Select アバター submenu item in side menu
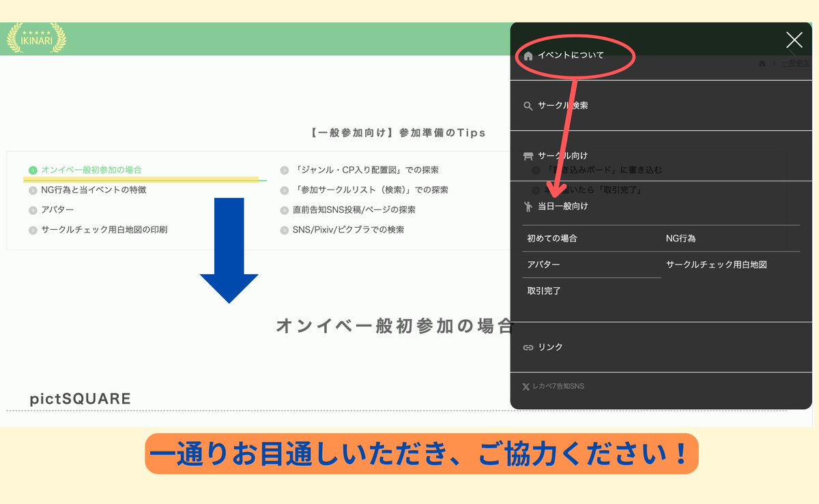Screen dimensions: 819x504 pyautogui.click(x=543, y=265)
